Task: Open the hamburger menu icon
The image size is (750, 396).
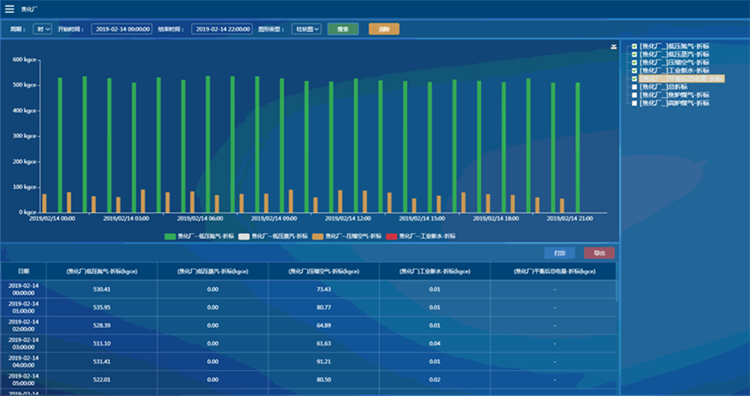Action: pos(9,9)
